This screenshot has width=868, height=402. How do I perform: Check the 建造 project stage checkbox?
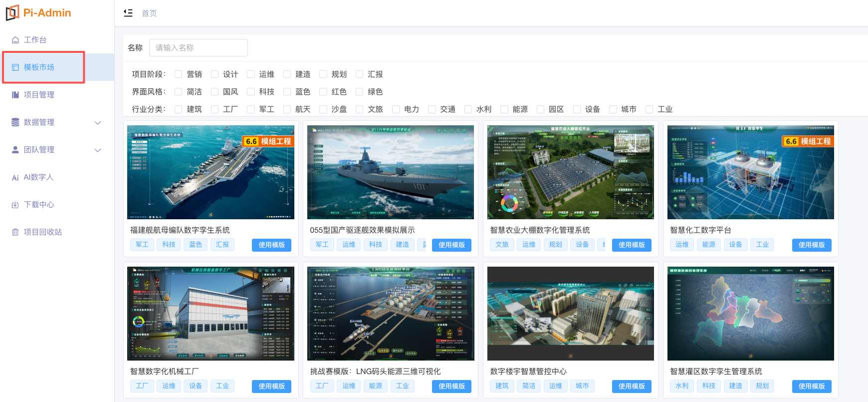click(287, 74)
